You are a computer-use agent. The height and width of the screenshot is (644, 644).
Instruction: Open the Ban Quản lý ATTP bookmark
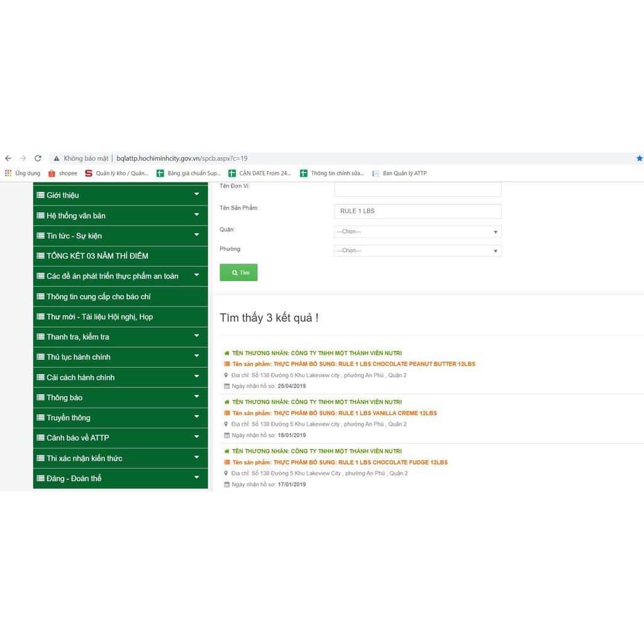point(399,174)
